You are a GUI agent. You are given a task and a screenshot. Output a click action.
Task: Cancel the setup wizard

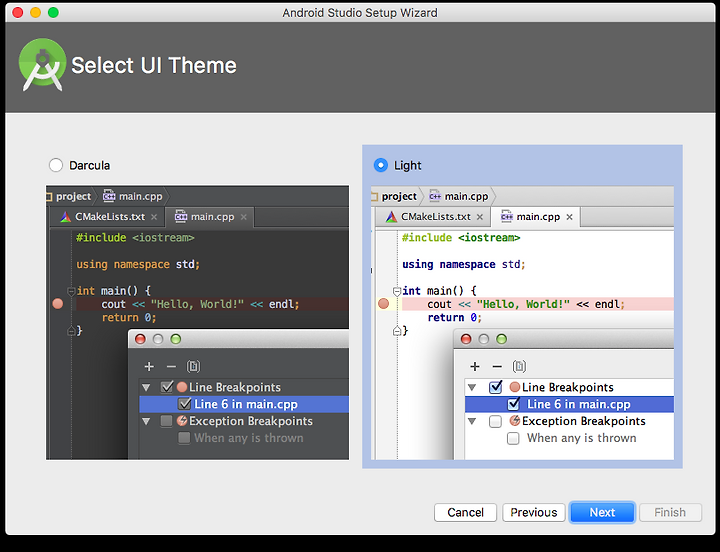[465, 512]
